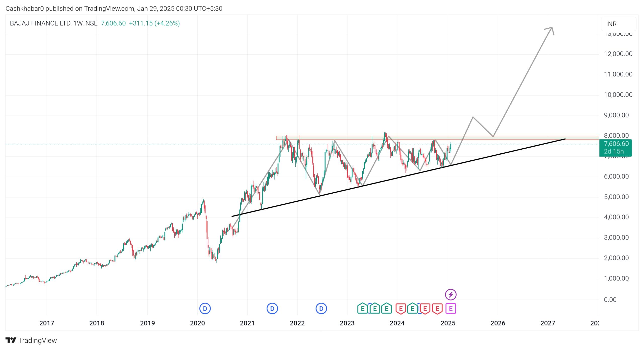Click the TradingView logo icon

[11, 340]
